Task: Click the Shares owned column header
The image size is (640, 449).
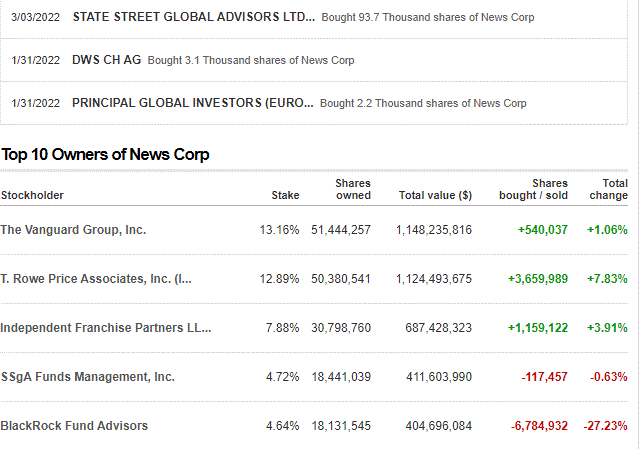Action: [352, 189]
